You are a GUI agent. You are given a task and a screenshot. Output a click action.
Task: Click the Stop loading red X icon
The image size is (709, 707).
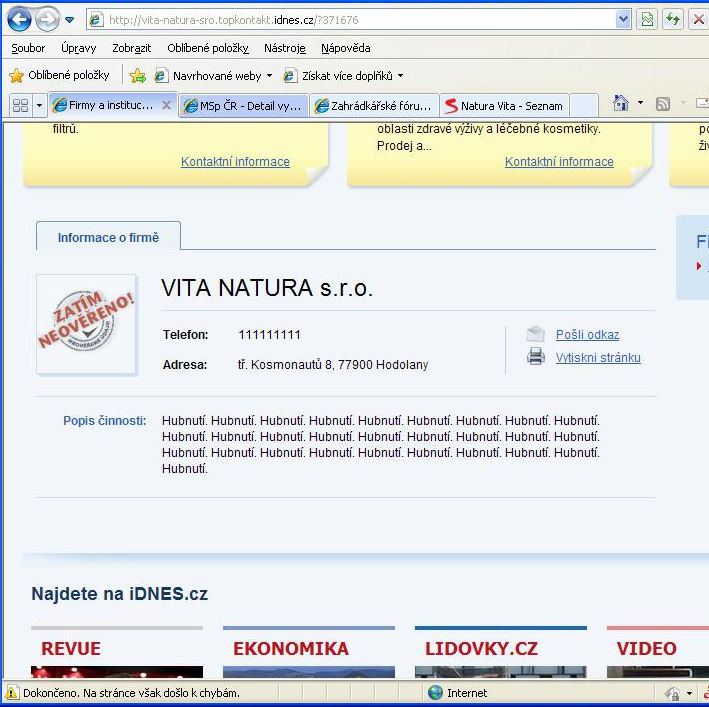click(698, 20)
